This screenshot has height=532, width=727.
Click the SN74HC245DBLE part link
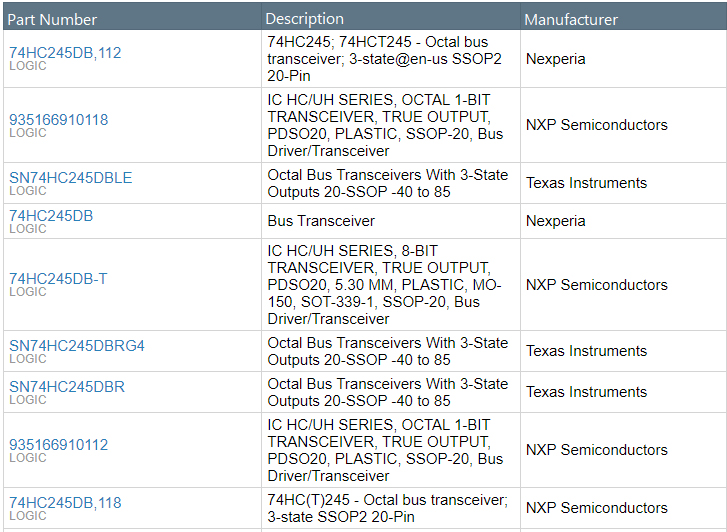pos(70,178)
